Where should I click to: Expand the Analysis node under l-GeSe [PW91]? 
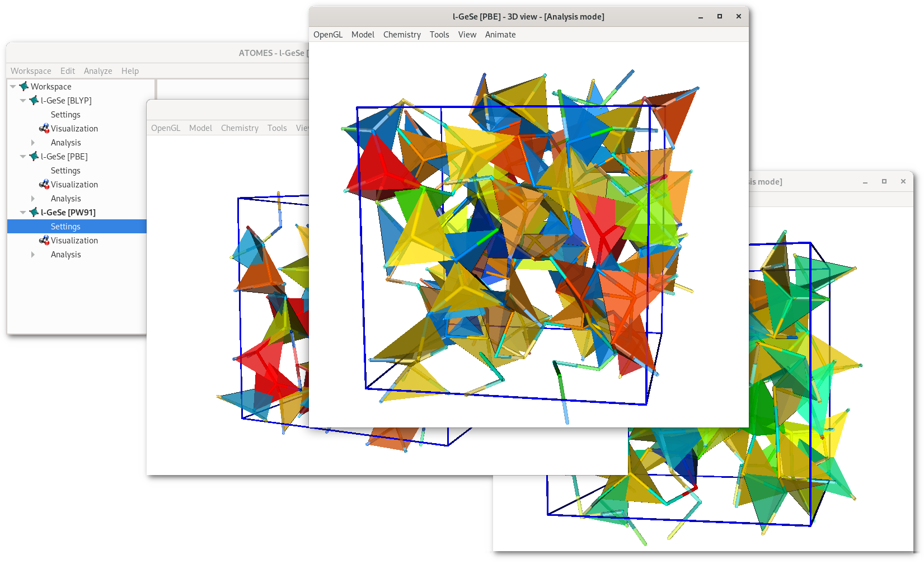[x=33, y=255]
